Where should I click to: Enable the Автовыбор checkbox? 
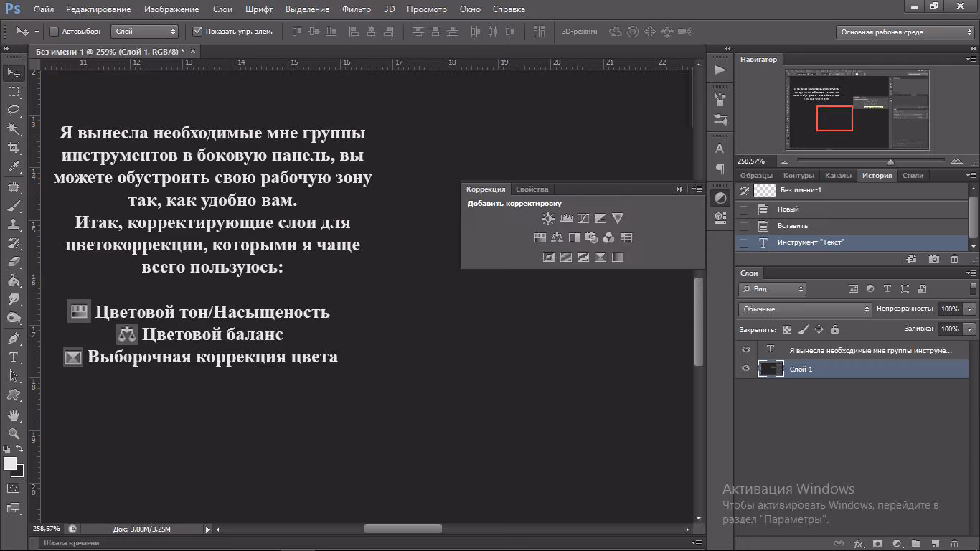[54, 32]
